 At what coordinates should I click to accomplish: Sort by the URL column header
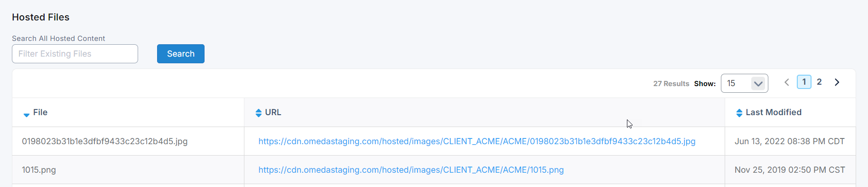(273, 112)
